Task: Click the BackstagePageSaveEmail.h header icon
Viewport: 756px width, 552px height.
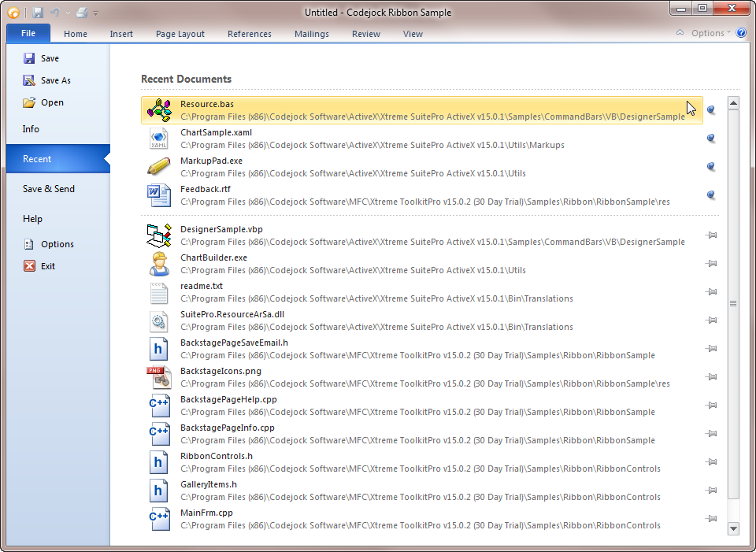Action: pyautogui.click(x=159, y=349)
